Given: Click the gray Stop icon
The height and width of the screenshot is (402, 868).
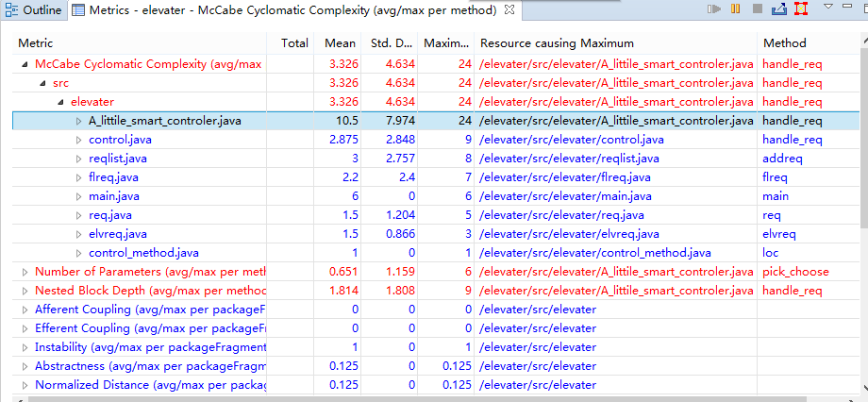Looking at the screenshot, I should click(758, 8).
